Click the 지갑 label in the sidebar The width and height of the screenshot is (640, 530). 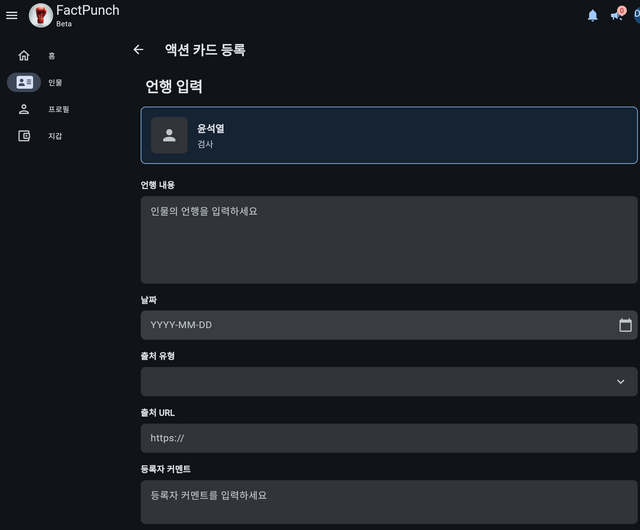pyautogui.click(x=55, y=136)
